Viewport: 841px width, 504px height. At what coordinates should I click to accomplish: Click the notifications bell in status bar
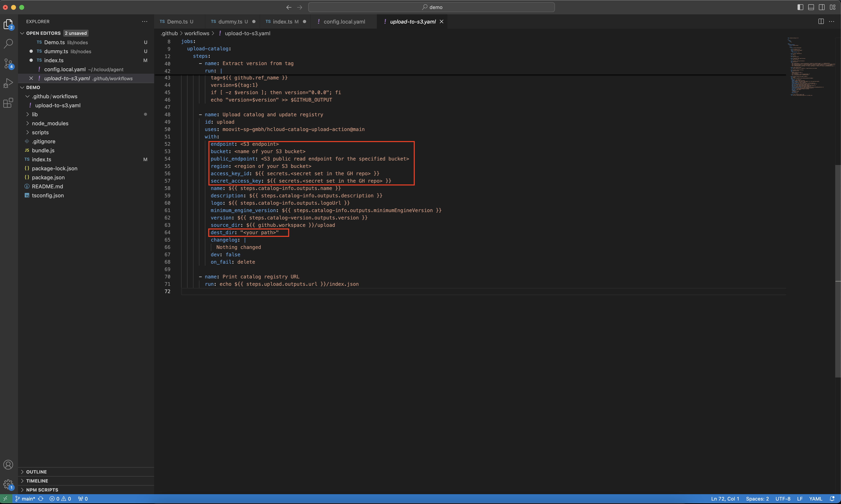832,498
